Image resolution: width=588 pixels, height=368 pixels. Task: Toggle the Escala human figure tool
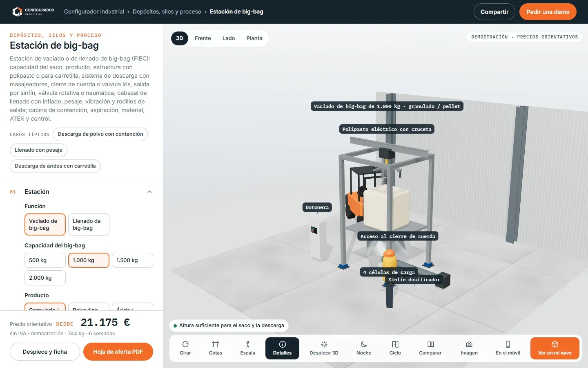click(247, 348)
